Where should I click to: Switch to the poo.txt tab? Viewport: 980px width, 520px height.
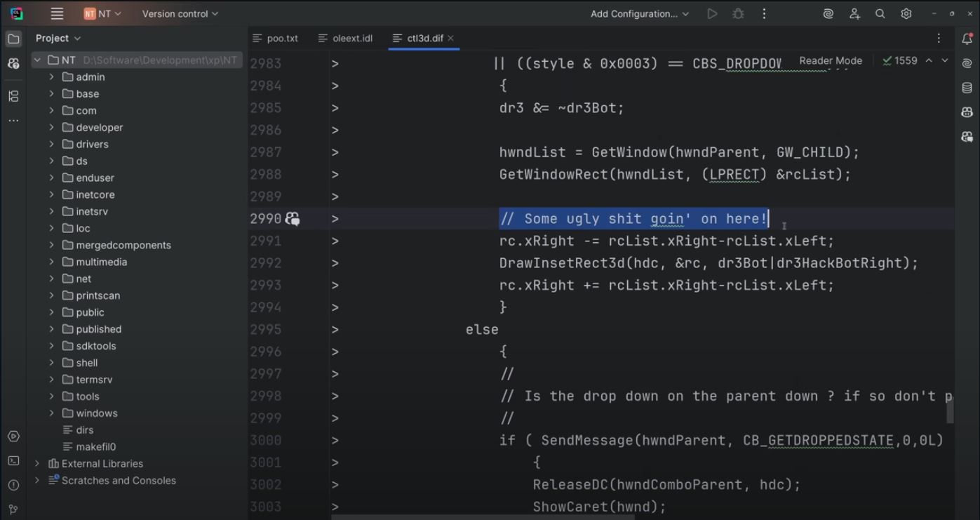coord(282,39)
